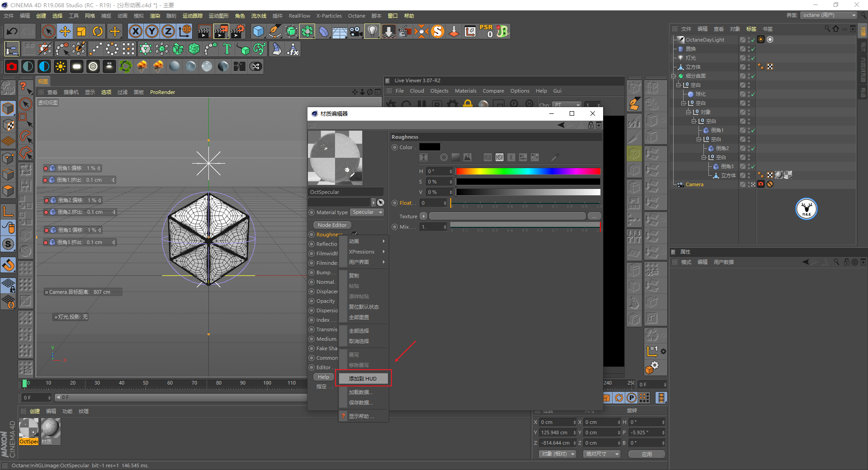This screenshot has width=868, height=470.
Task: Click the Help button in material editor
Action: click(x=323, y=377)
